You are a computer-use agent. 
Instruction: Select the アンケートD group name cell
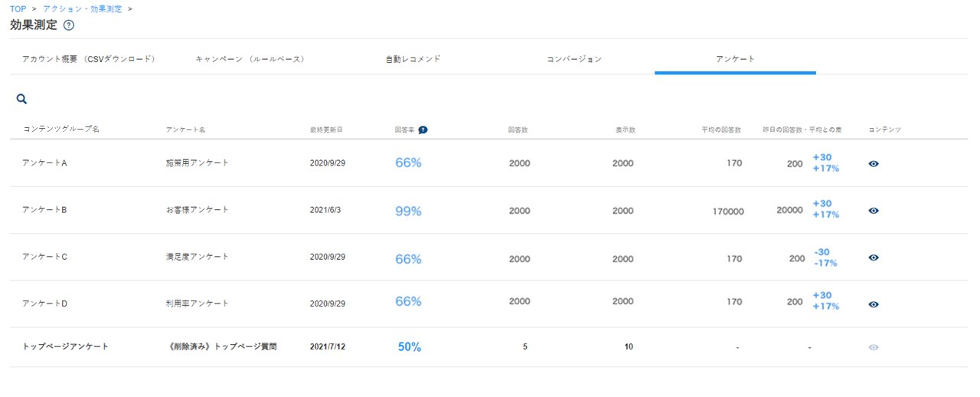coord(45,303)
